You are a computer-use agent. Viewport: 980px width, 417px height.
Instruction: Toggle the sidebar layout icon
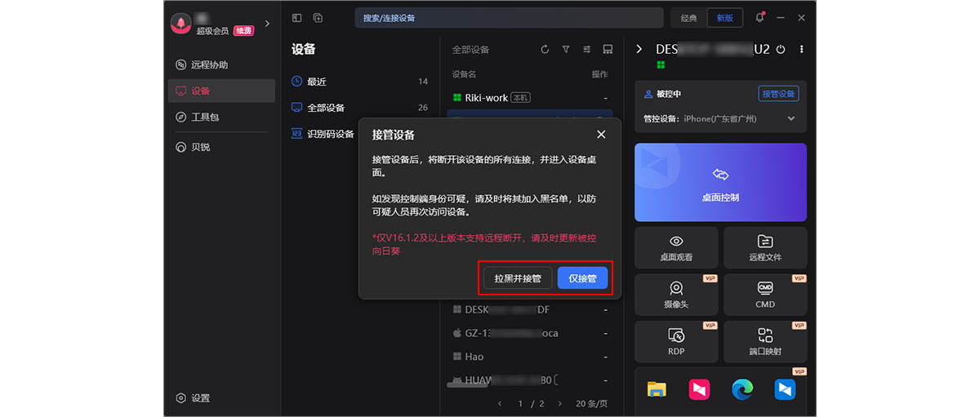[296, 18]
